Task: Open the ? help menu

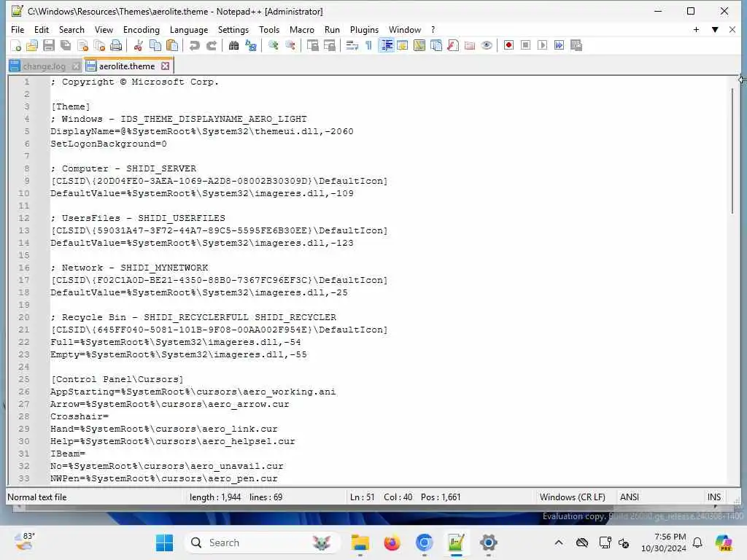Action: pos(433,29)
